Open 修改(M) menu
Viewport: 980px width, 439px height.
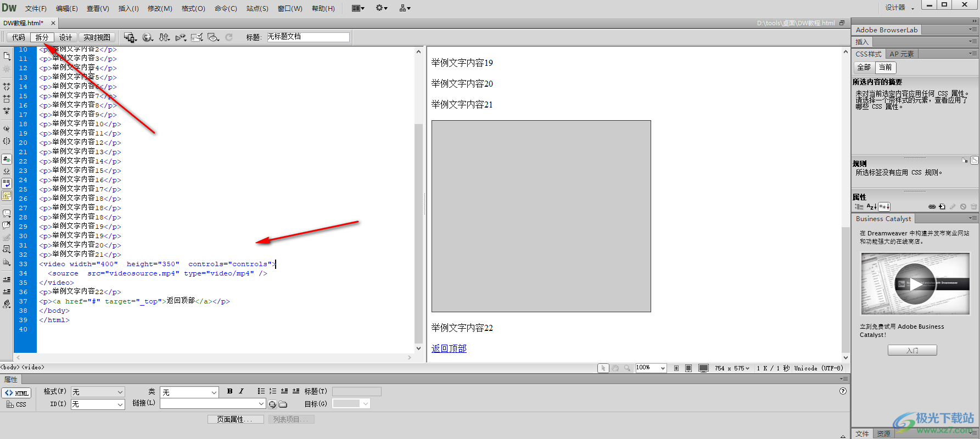[160, 8]
